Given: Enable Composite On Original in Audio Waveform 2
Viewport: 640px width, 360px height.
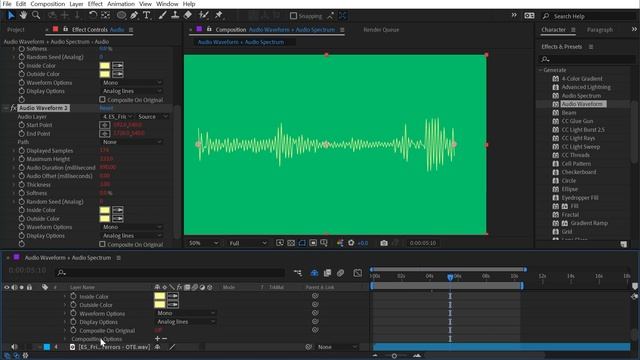Looking at the screenshot, I should [x=102, y=244].
